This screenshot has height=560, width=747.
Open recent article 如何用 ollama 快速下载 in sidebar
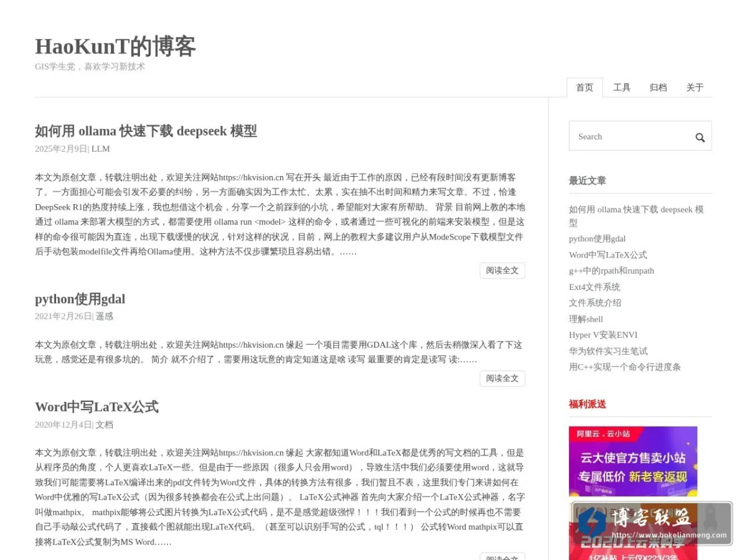(x=636, y=216)
